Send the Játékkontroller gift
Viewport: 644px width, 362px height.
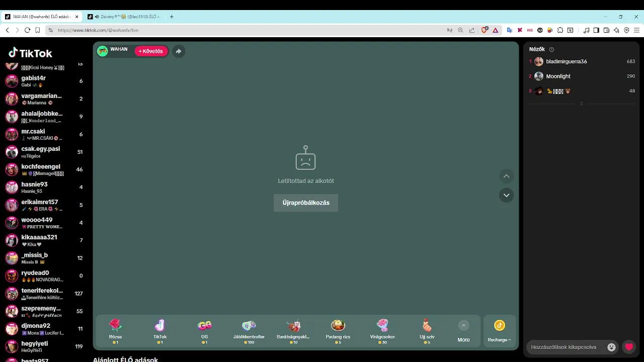tap(249, 331)
